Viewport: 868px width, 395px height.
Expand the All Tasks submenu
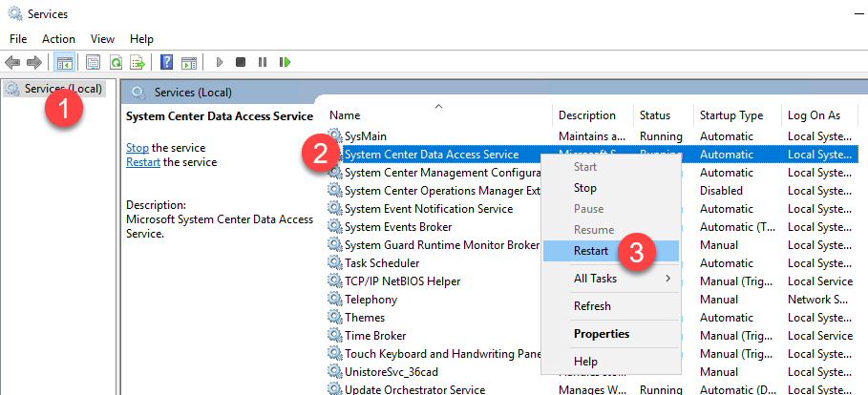point(610,279)
